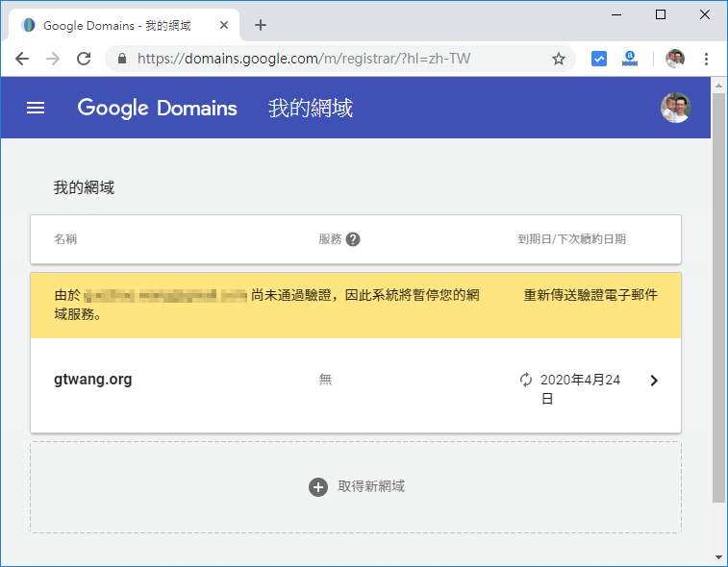
Task: Go forward in browser history
Action: pyautogui.click(x=53, y=59)
